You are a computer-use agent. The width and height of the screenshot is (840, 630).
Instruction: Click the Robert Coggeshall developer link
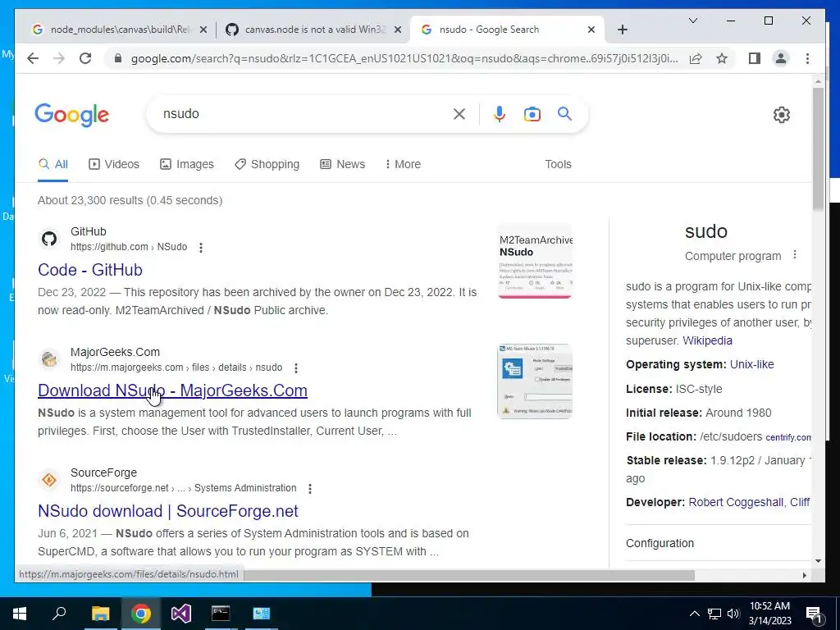tap(736, 503)
